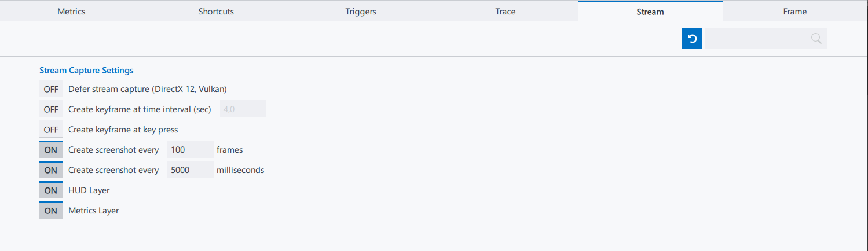This screenshot has height=251, width=868.
Task: Switch to the Shortcuts tab
Action: tap(216, 12)
